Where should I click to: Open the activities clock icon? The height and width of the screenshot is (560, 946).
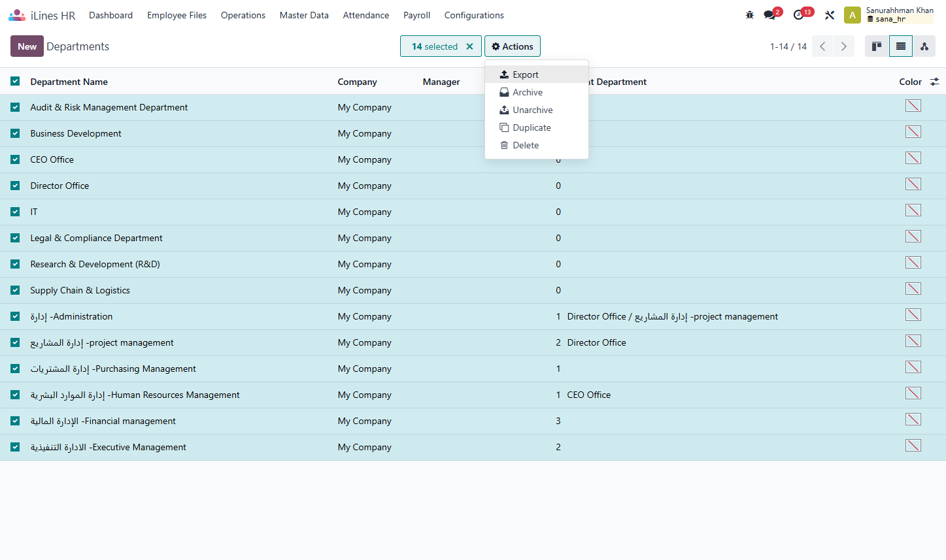(x=798, y=15)
